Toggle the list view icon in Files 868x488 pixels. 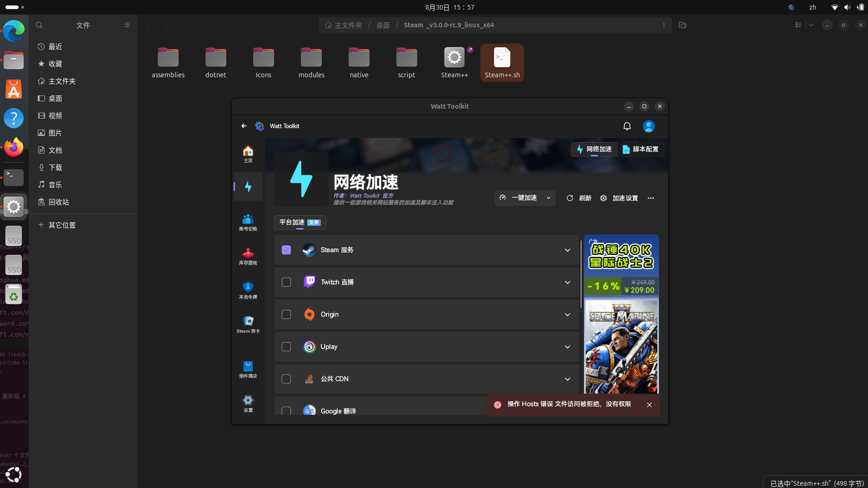point(798,25)
